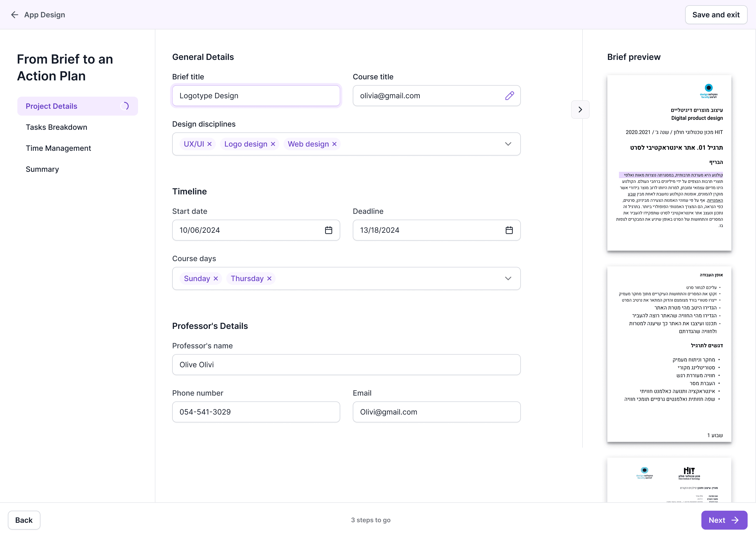The image size is (756, 538).
Task: Click the Save and exit button
Action: coord(716,15)
